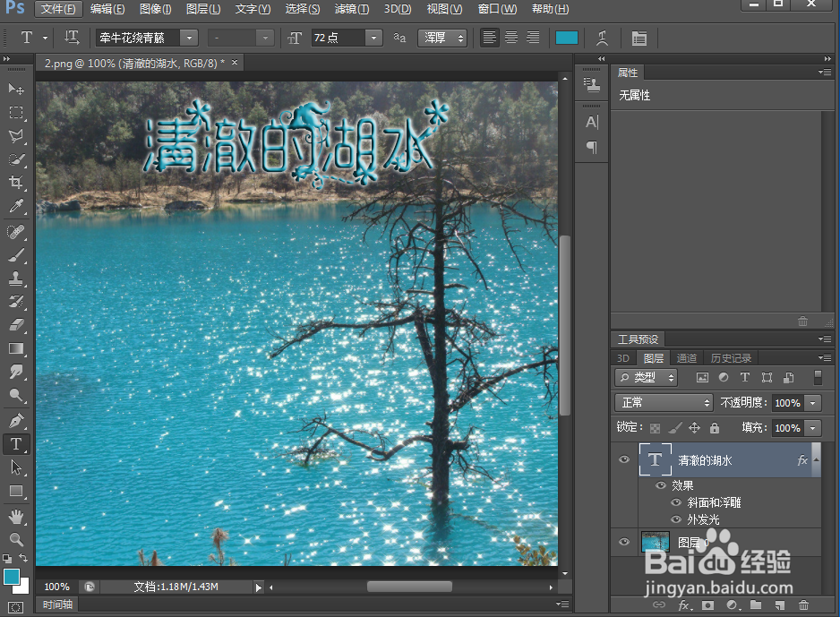Hide the 清澈的湖水 text layer

click(623, 459)
